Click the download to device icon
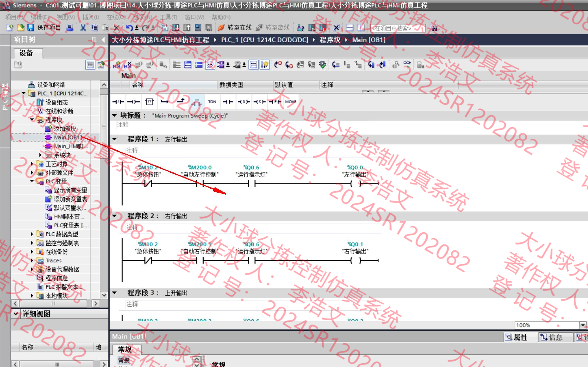 point(176,28)
